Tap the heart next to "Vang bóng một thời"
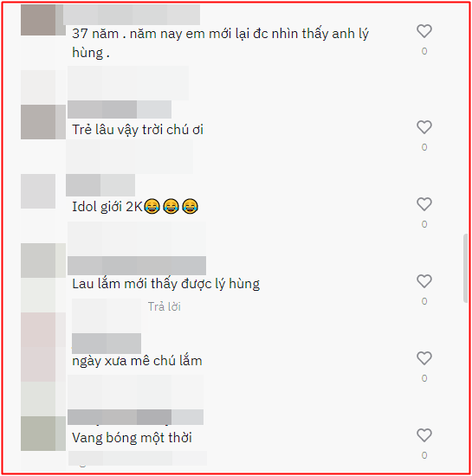Screen dimensions: 472x476 tap(424, 435)
